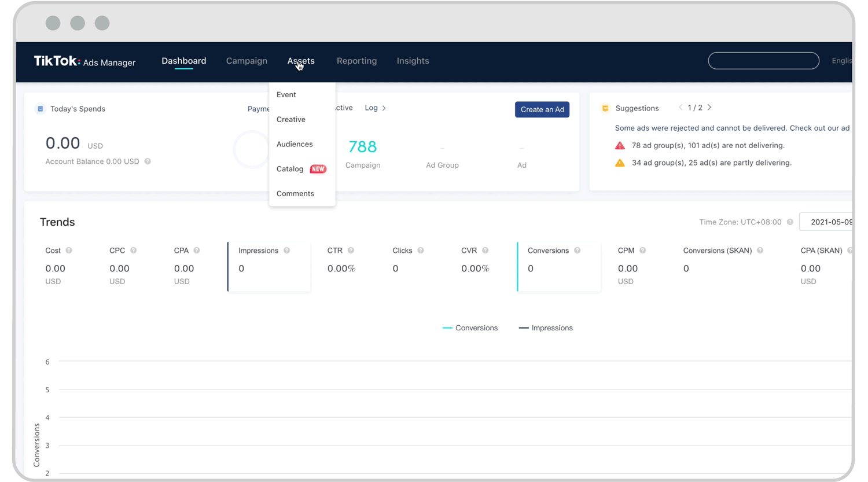868x482 pixels.
Task: Click the yellow partly-delivering warning icon
Action: (620, 163)
